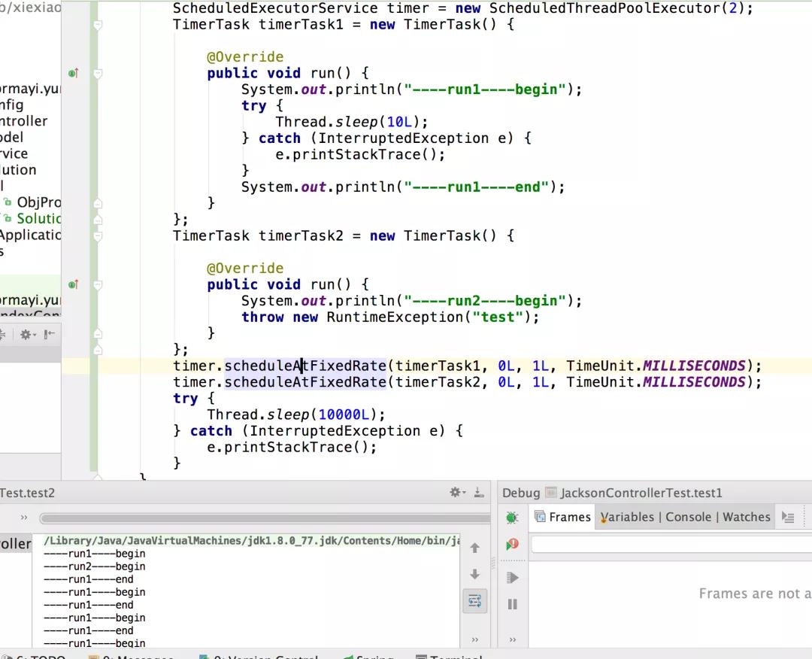The image size is (812, 659).
Task: Select the green Solutic class in project tree
Action: coord(39,218)
